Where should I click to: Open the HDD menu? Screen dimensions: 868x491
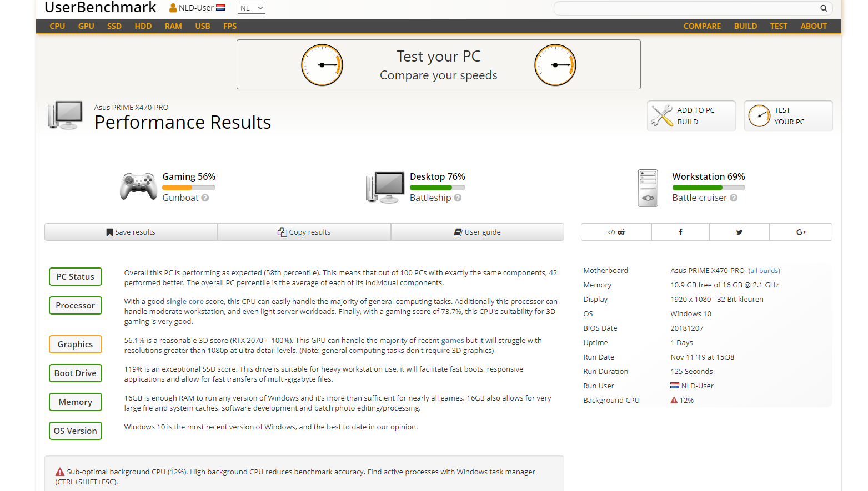tap(143, 26)
